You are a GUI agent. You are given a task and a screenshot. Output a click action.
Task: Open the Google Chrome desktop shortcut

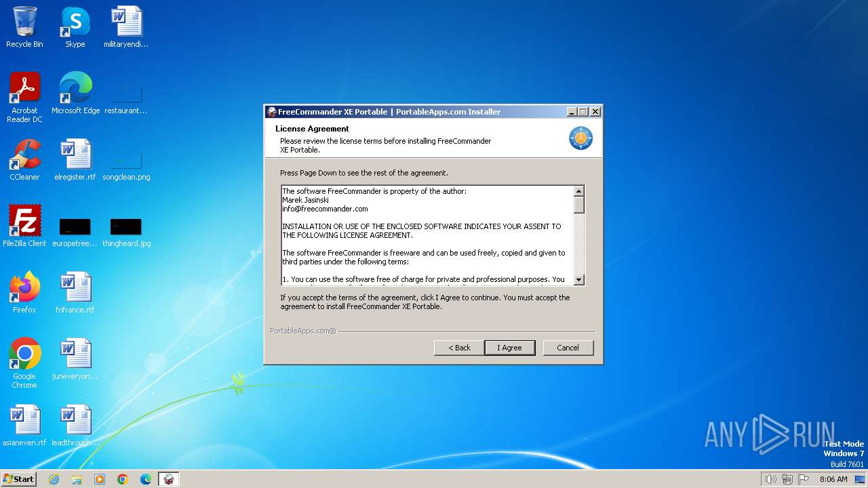pos(24,363)
